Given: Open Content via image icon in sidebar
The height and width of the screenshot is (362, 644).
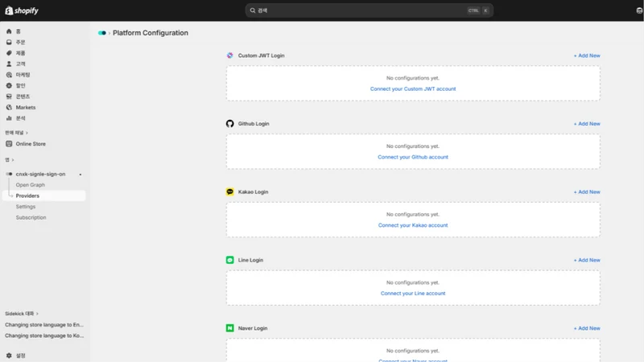Looking at the screenshot, I should (x=9, y=97).
